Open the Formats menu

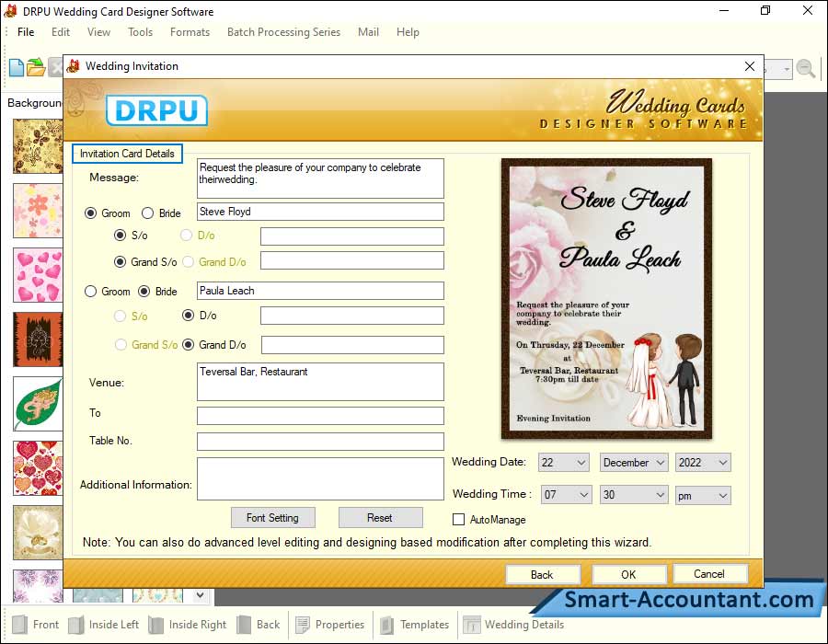tap(190, 32)
